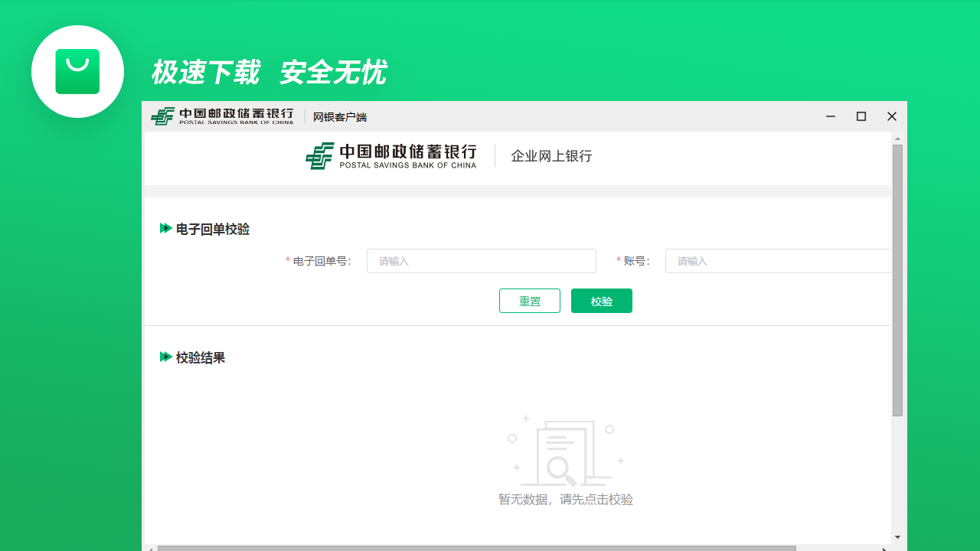
Task: Click the green arrow icon beside 电子回单校验
Action: (167, 227)
